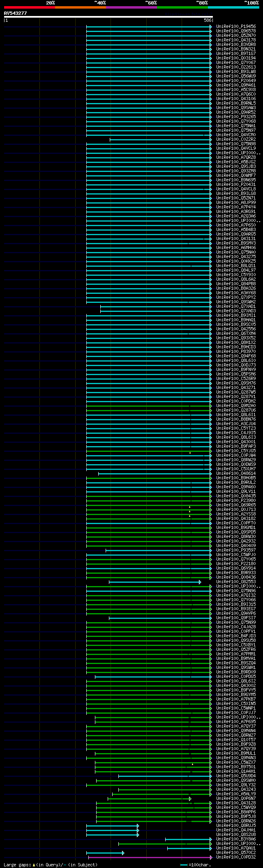The width and height of the screenshot is (263, 868).
Task: Select the UniRef100_A7Q6C0 label
Action: click(236, 94)
